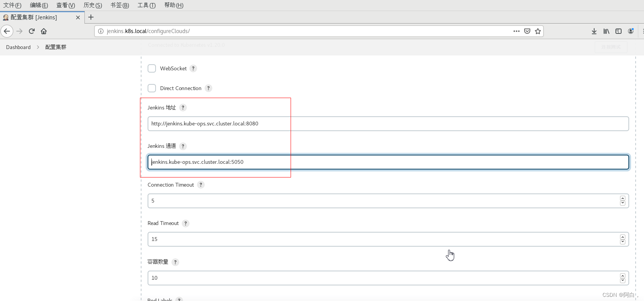Close the 配置集群 [Jenkins] tab
Screen dimensions: 644x301
(78, 17)
